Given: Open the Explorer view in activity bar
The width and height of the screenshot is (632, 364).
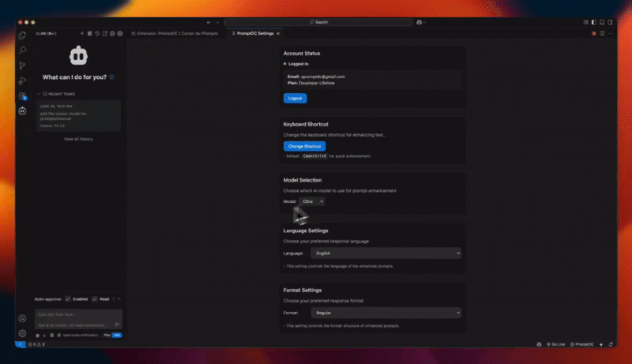Looking at the screenshot, I should [x=22, y=35].
